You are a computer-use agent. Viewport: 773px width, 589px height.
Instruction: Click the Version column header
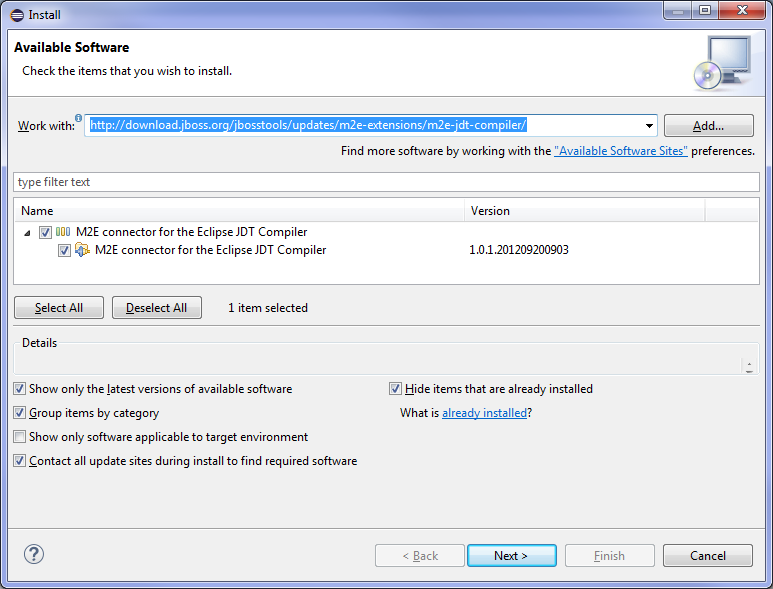click(x=584, y=210)
